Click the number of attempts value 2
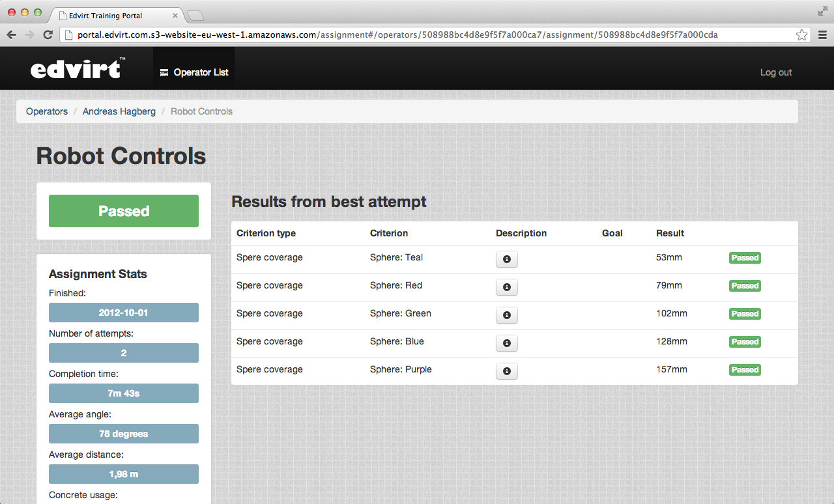834x504 pixels. [x=124, y=353]
